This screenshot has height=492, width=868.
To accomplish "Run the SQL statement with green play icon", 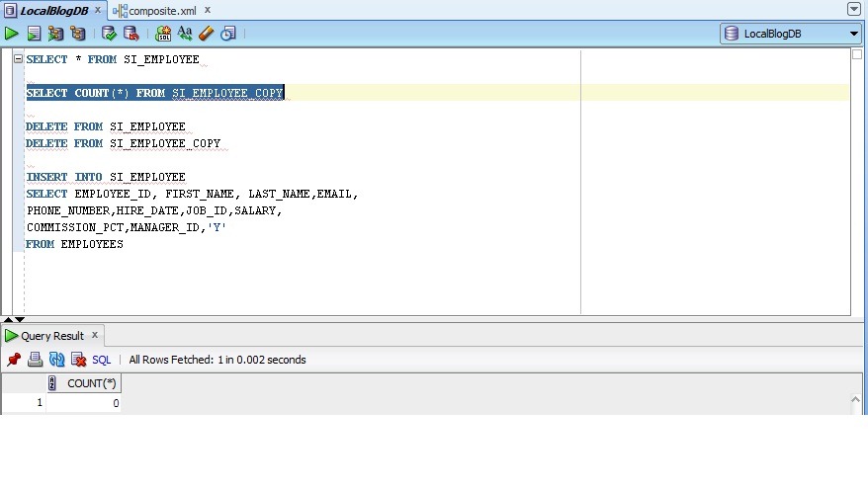I will tap(12, 34).
